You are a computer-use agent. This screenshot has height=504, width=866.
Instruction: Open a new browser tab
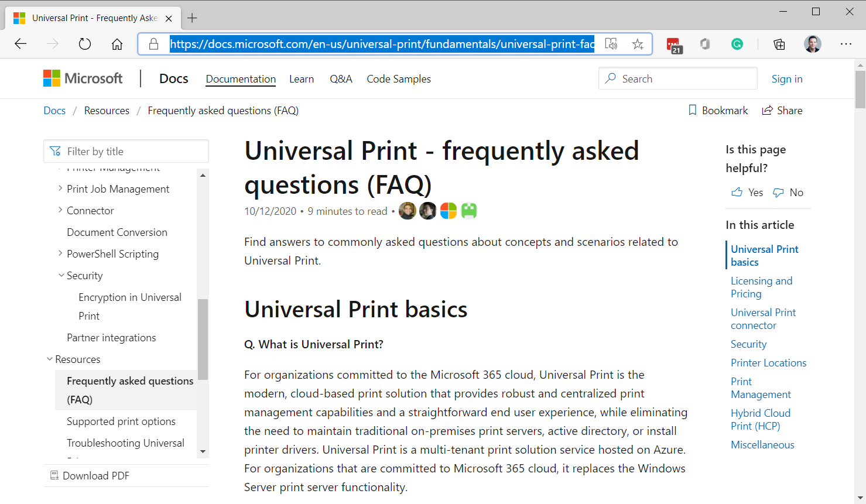(x=192, y=18)
